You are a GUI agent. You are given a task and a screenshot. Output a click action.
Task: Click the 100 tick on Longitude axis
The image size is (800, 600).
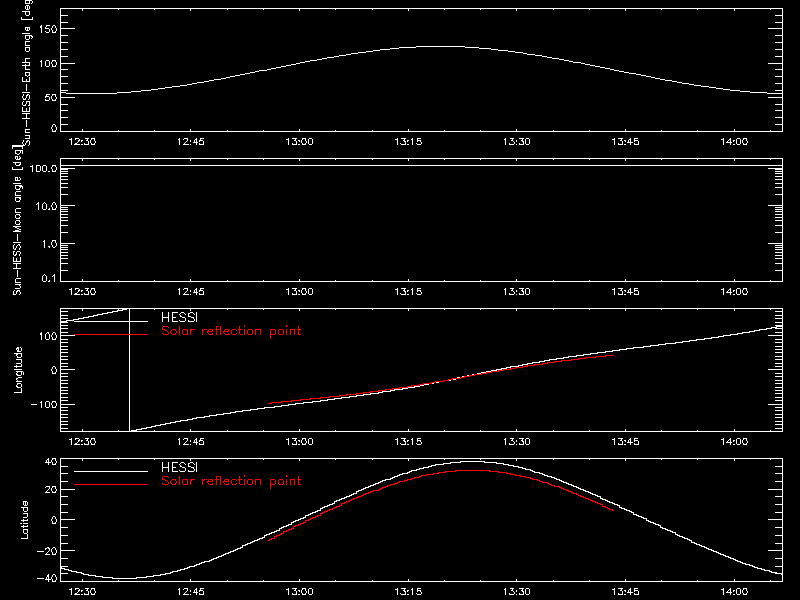tap(48, 336)
